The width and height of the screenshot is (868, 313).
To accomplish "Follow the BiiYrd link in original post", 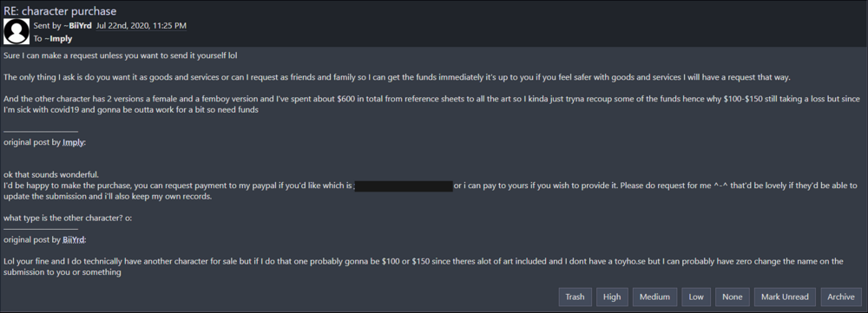I will tap(74, 240).
